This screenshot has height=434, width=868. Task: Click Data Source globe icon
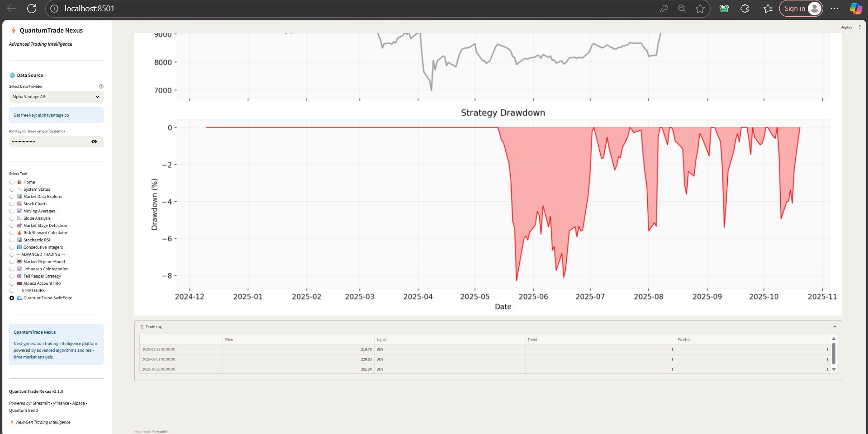click(12, 75)
